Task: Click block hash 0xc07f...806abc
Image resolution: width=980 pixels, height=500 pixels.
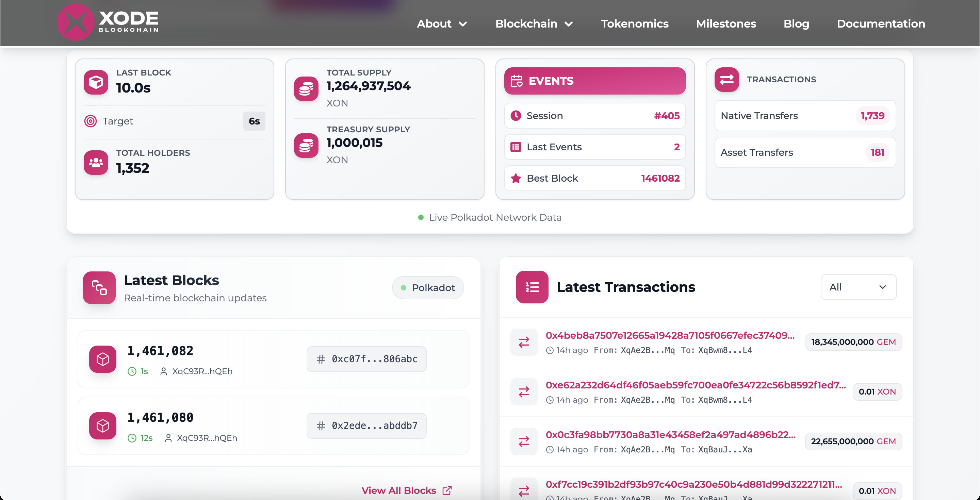Action: (366, 359)
